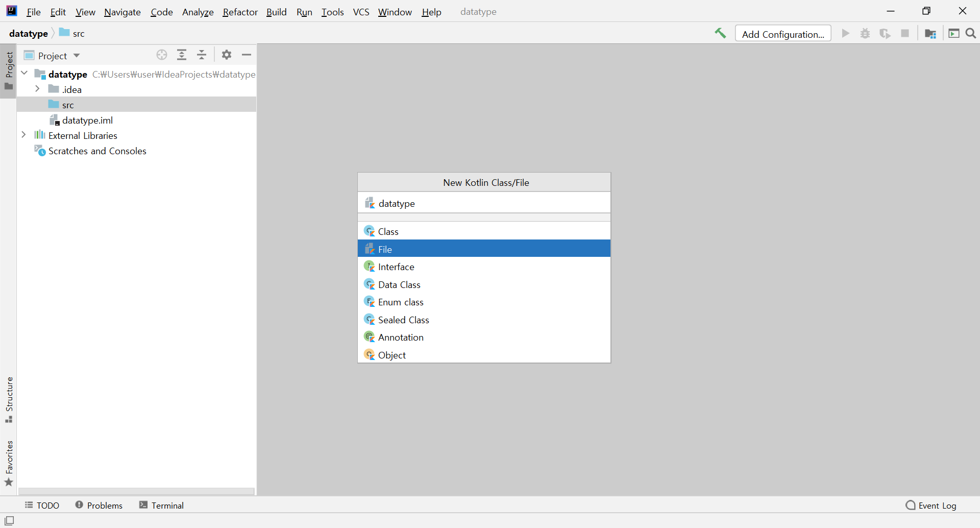
Task: Toggle tool window quick access icon in status bar
Action: 9,521
